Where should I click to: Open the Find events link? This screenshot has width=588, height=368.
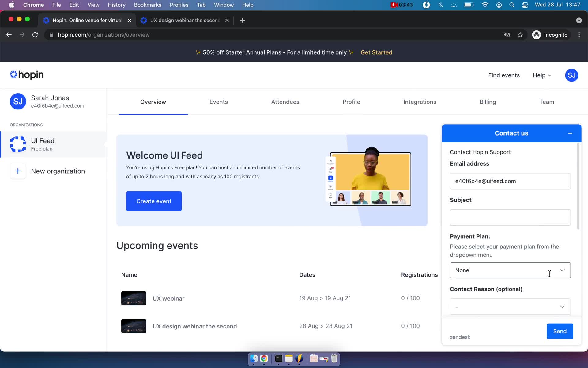(504, 75)
